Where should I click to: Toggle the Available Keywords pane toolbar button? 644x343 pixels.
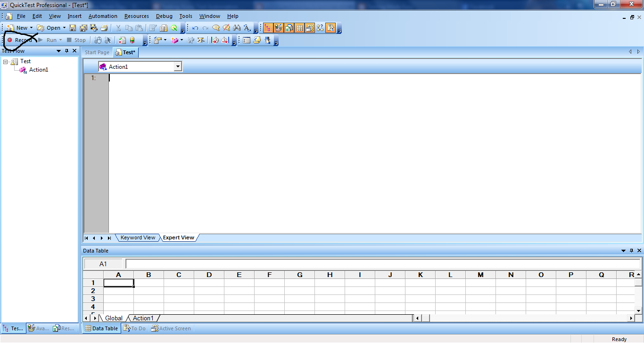pos(278,28)
